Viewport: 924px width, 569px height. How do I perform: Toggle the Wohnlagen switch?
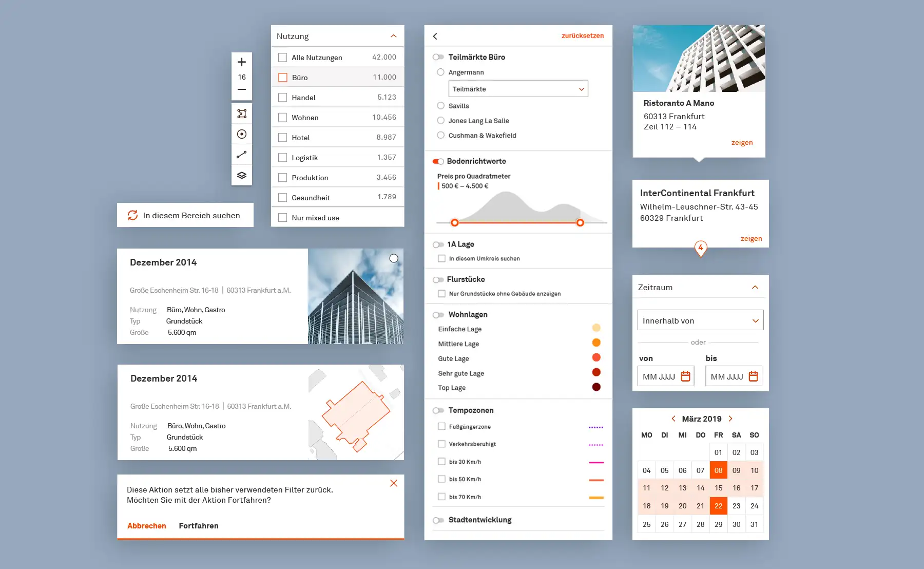click(438, 315)
